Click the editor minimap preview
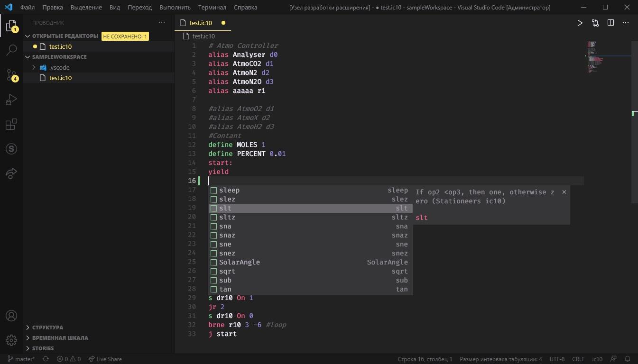The width and height of the screenshot is (638, 364). click(595, 57)
